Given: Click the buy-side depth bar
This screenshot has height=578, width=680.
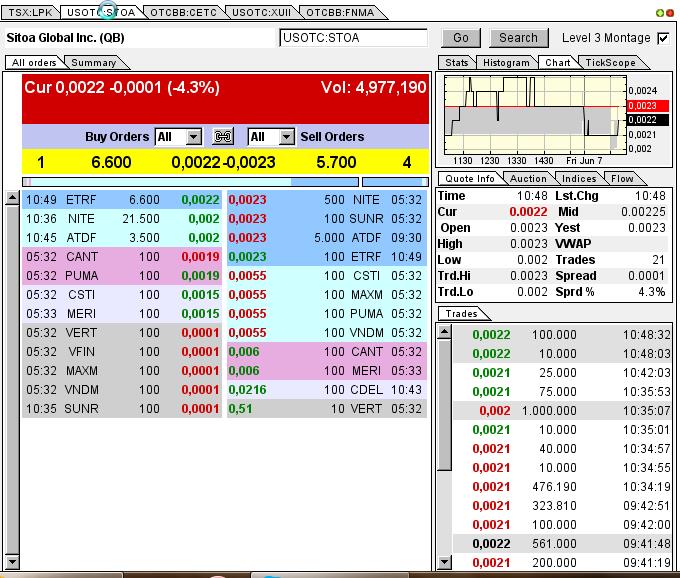Looking at the screenshot, I should coord(190,182).
